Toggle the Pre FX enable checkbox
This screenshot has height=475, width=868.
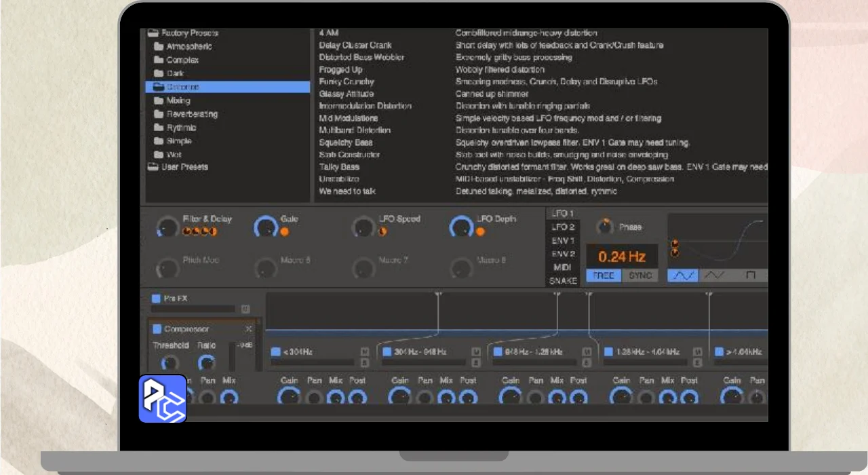[156, 298]
